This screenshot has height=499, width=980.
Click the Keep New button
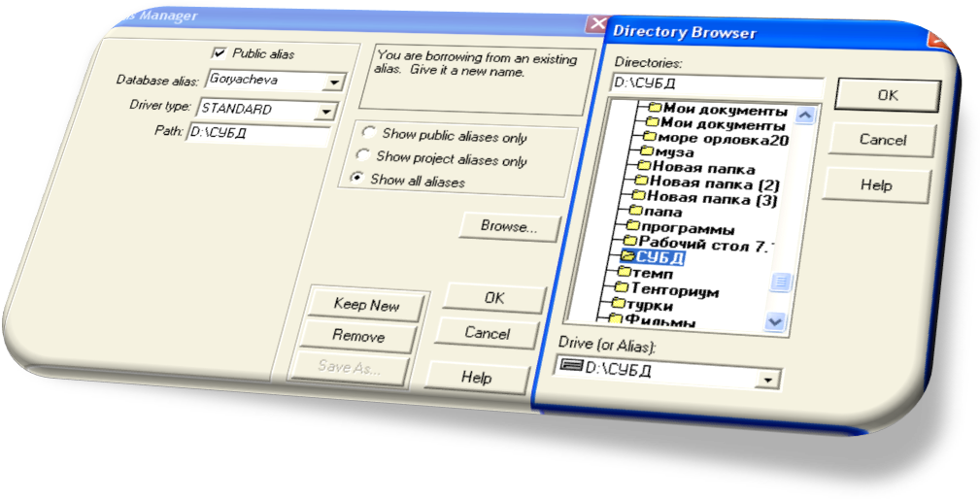(366, 306)
